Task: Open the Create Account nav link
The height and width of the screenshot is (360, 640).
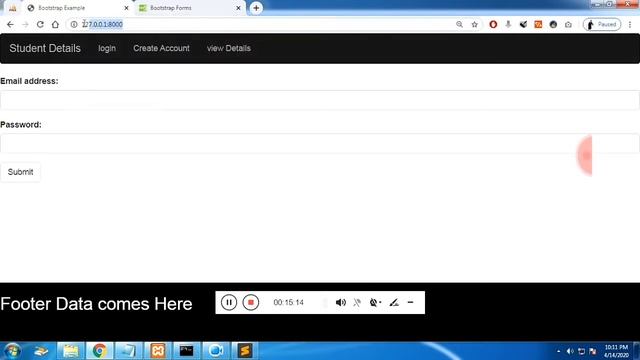Action: [161, 48]
